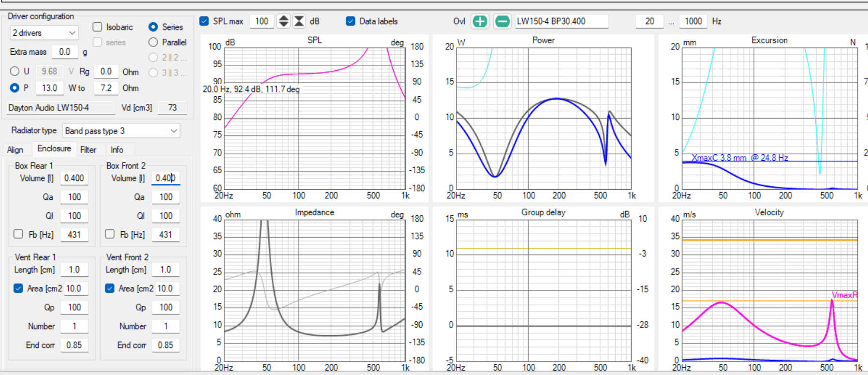Click the overlay name LW150-4 BP30.400 field
Image resolution: width=868 pixels, height=375 pixels.
[561, 21]
